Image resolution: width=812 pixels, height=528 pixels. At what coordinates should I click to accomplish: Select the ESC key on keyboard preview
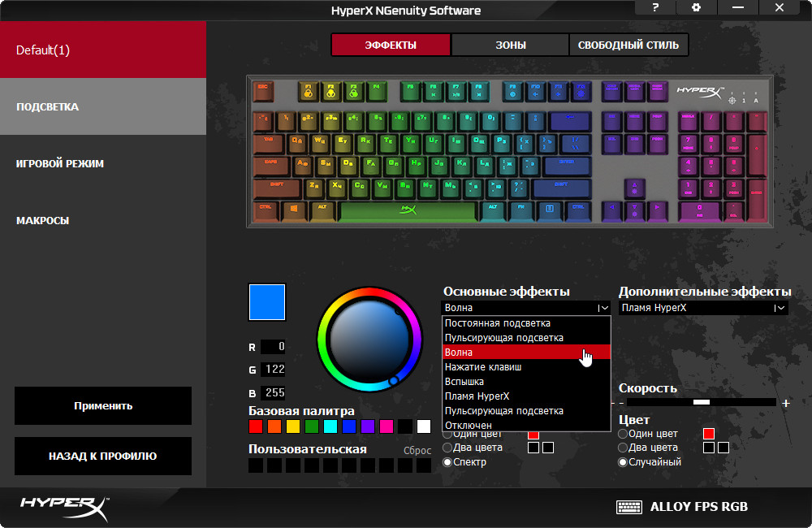263,91
